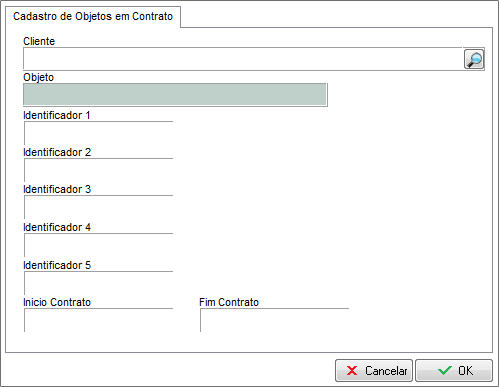
Task: Click the Fim Contrato label
Action: 229,302
